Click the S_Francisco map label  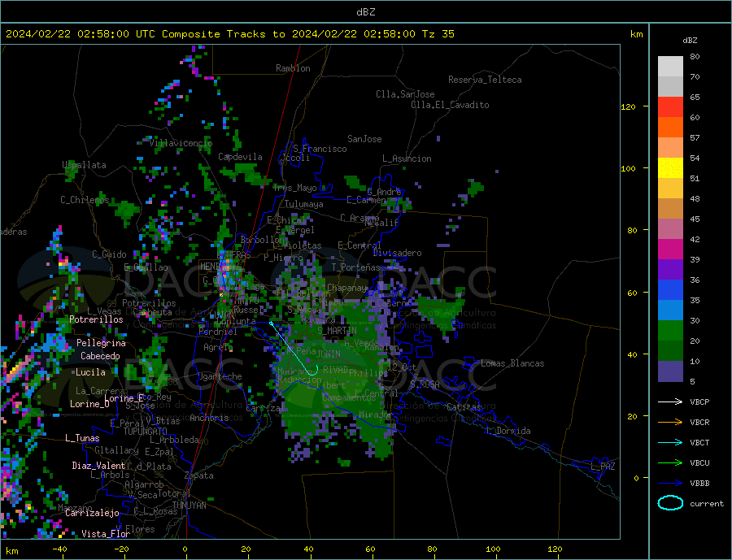tap(320, 149)
